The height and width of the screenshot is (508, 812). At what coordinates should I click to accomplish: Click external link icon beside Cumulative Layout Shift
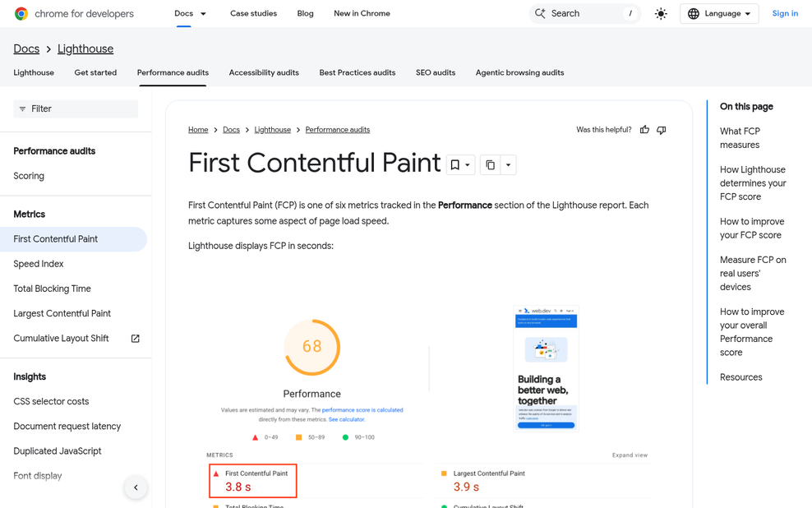[135, 338]
